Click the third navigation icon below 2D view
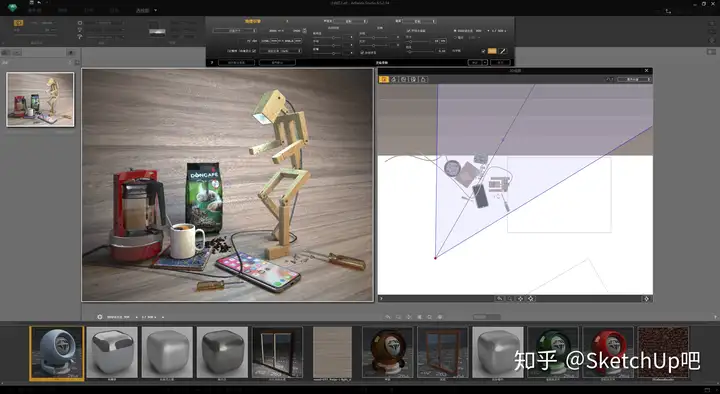The image size is (720, 394). coord(520,298)
